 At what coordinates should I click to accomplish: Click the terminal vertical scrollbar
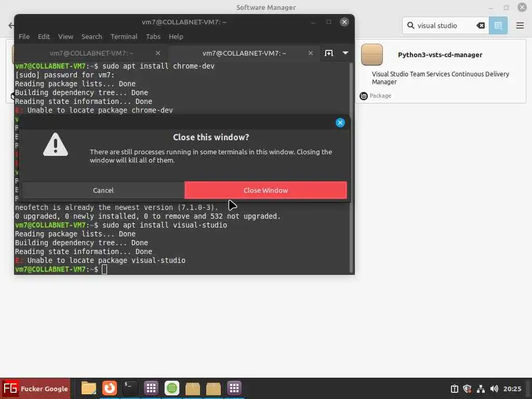click(351, 168)
